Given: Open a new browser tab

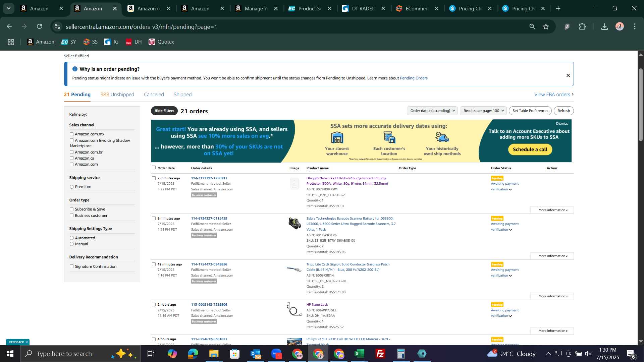Looking at the screenshot, I should coord(558,8).
